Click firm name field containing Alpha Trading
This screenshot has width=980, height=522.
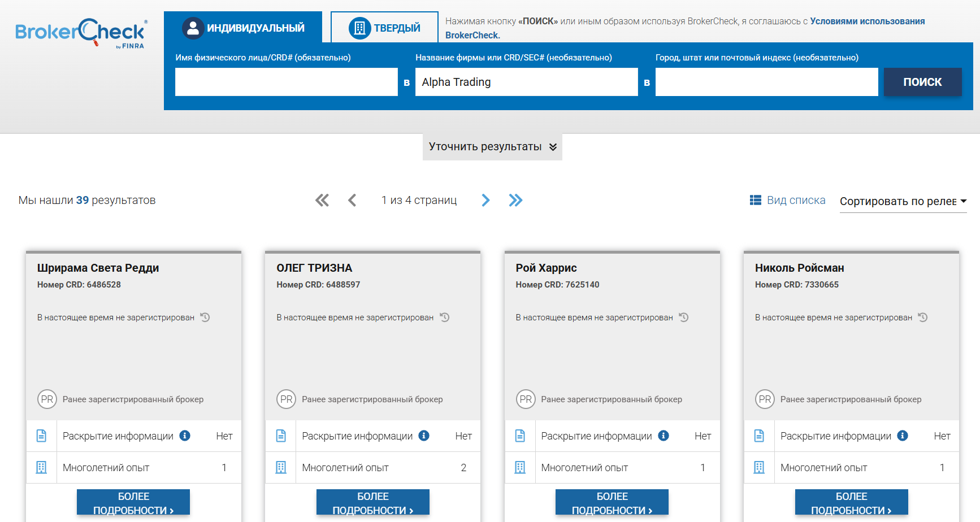[527, 82]
